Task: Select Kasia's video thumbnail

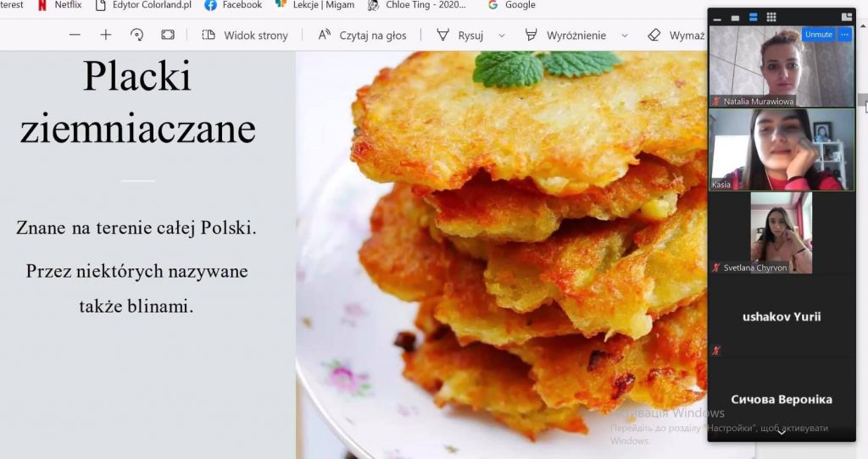Action: pyautogui.click(x=782, y=149)
